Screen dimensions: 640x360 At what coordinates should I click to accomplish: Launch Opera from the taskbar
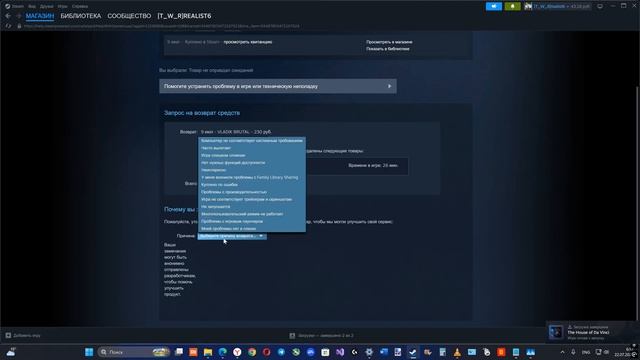pos(267,352)
